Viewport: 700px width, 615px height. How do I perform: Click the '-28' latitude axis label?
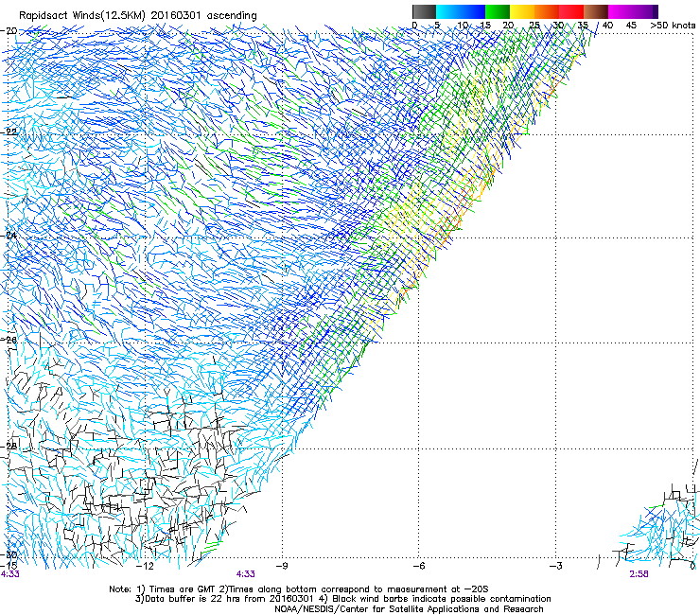point(9,446)
